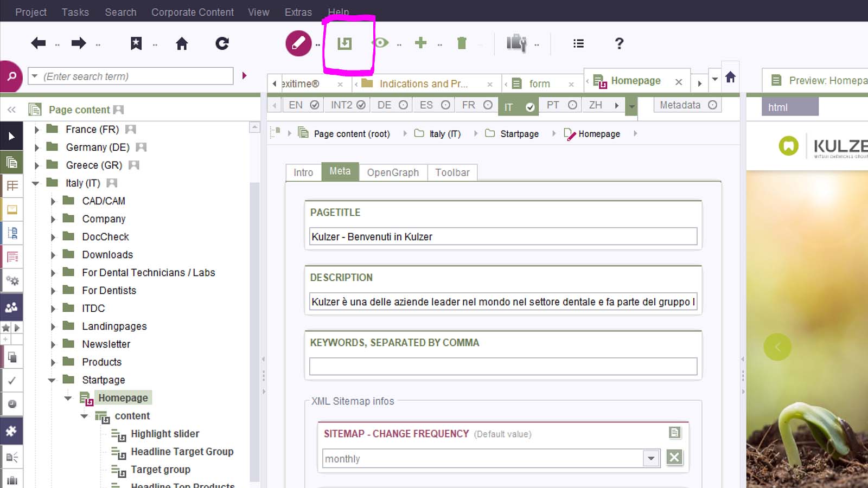Click the Keywords input field
The width and height of the screenshot is (868, 488).
pyautogui.click(x=503, y=367)
